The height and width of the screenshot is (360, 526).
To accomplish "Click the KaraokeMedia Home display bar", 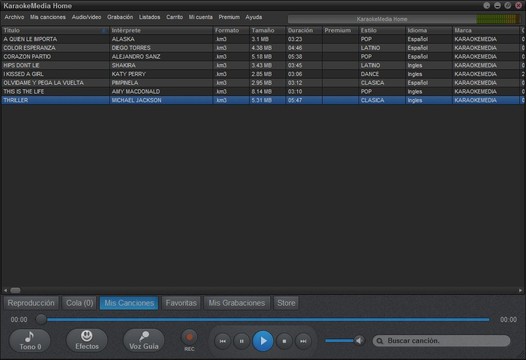I will point(382,19).
